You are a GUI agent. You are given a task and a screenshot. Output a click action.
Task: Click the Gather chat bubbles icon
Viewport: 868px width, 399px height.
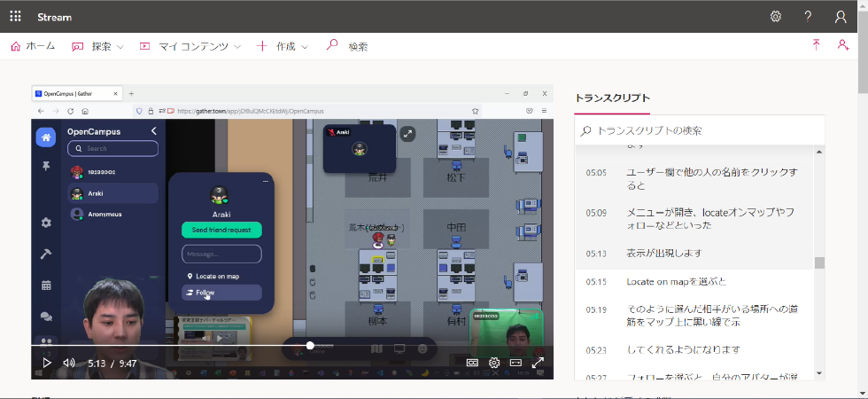click(x=46, y=317)
